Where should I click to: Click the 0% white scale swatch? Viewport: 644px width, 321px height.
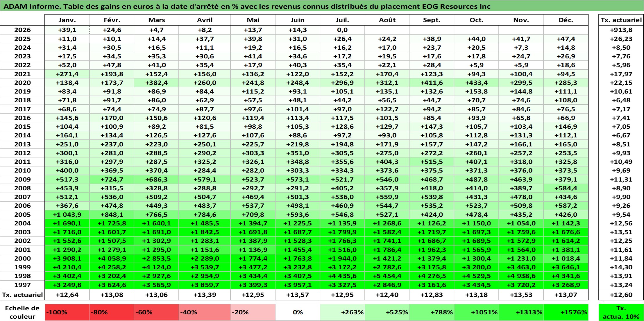point(298,312)
